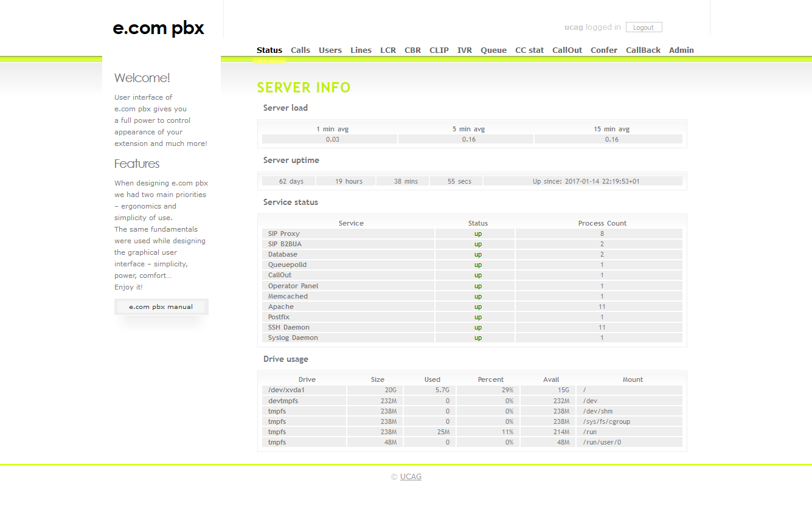Click the devtmpfs drive name

(283, 401)
